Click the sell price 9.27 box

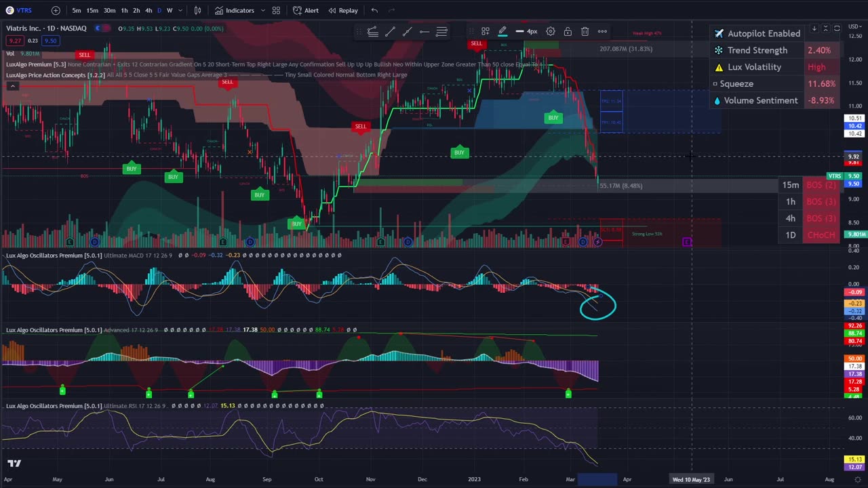[14, 41]
